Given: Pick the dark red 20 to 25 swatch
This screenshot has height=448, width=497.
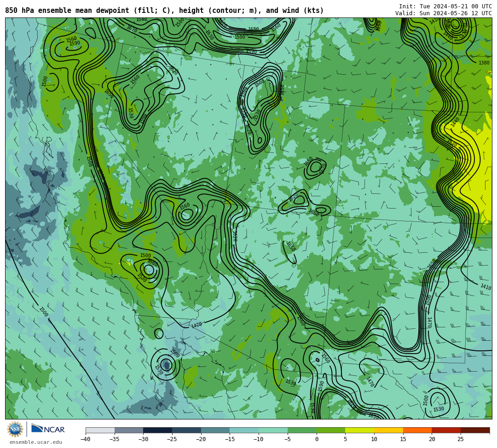Looking at the screenshot, I should (x=446, y=430).
